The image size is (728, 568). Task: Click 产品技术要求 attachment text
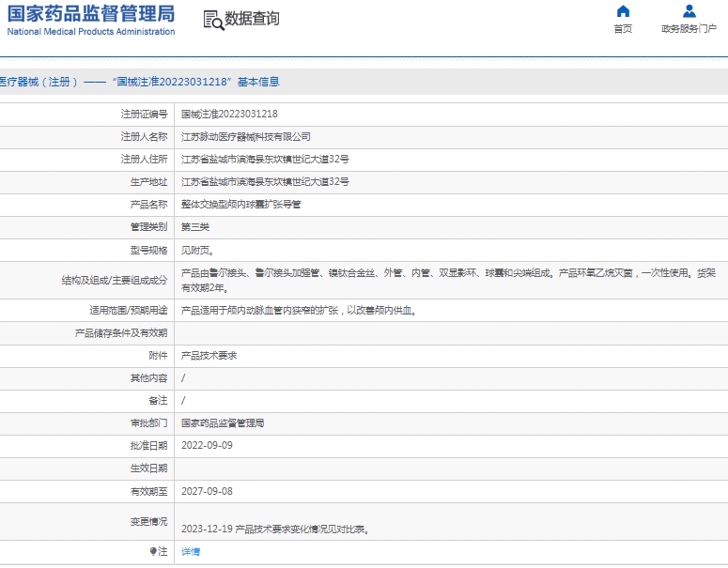[x=209, y=356]
